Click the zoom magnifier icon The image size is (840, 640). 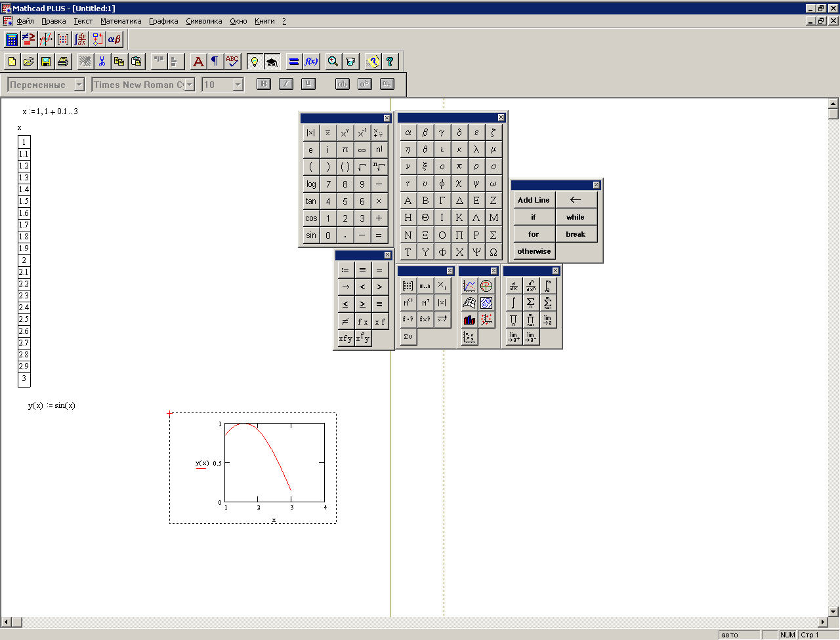pyautogui.click(x=333, y=62)
